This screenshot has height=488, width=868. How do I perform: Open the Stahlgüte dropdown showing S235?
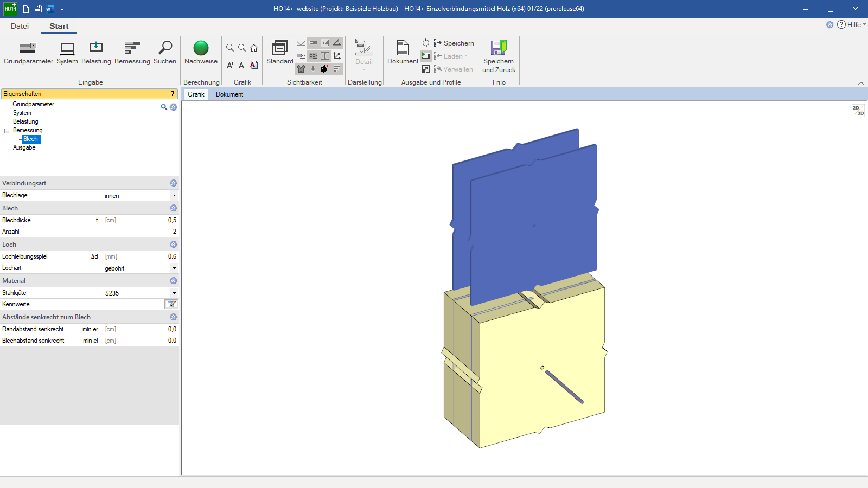click(174, 293)
